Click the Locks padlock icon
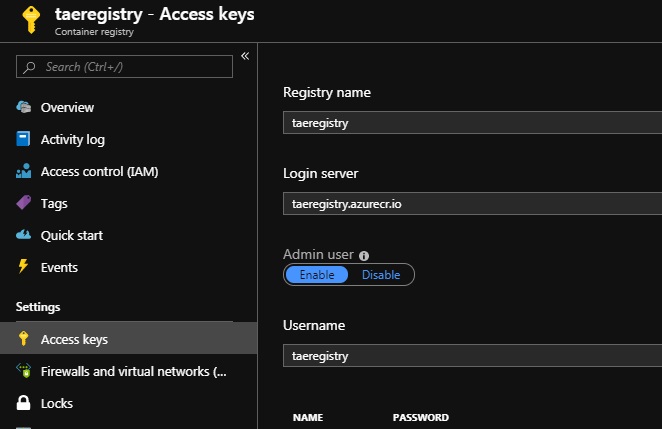 coord(23,403)
